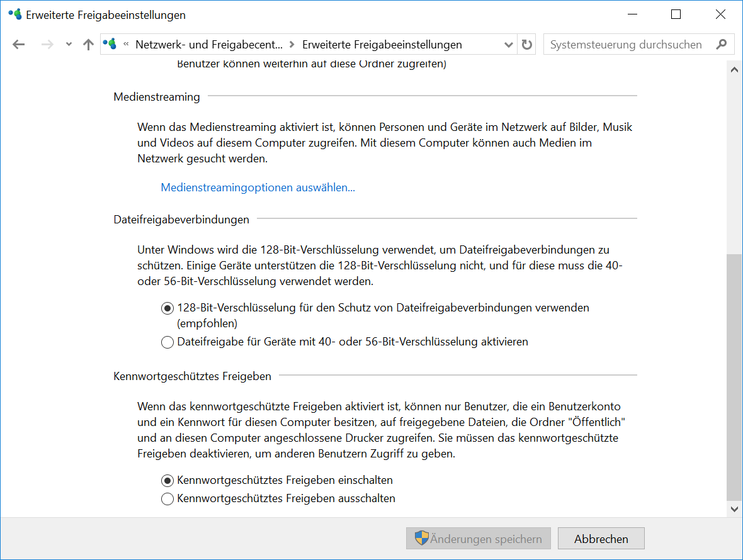Go back with the back arrow

click(x=18, y=45)
